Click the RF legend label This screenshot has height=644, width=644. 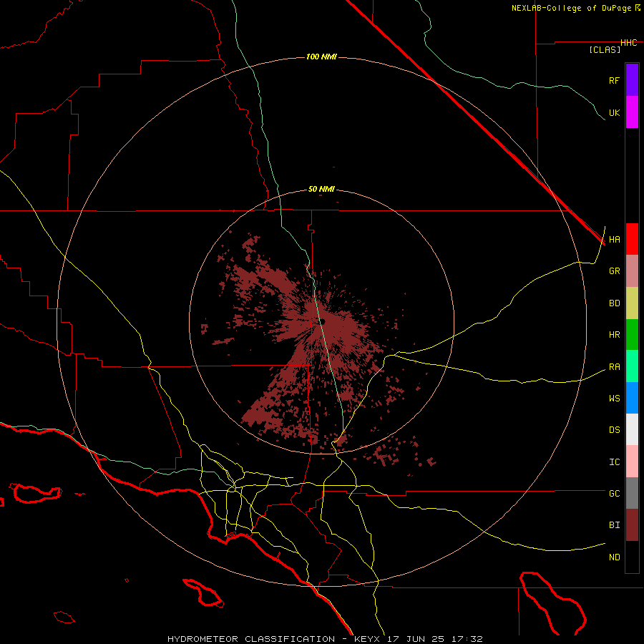click(614, 80)
